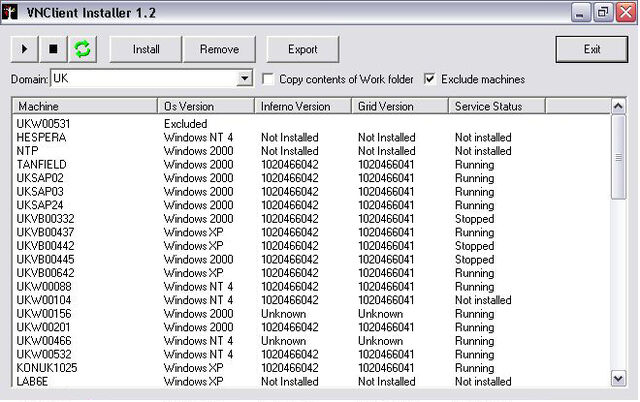Sort by the Os Version column header
Image resolution: width=640 pixels, height=402 pixels.
(x=206, y=106)
